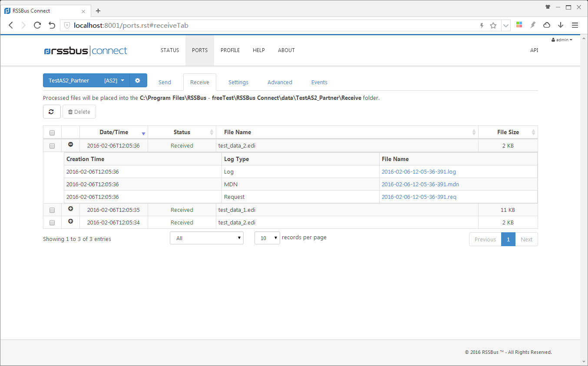Switch to the Send tab
Image resolution: width=588 pixels, height=366 pixels.
tap(165, 82)
